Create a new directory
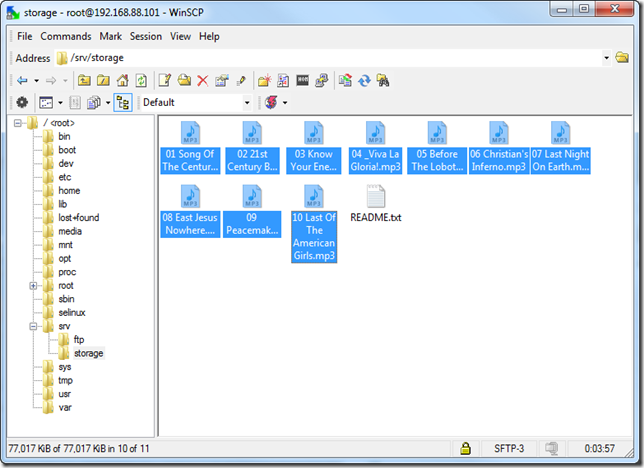This screenshot has width=644, height=468. [264, 81]
